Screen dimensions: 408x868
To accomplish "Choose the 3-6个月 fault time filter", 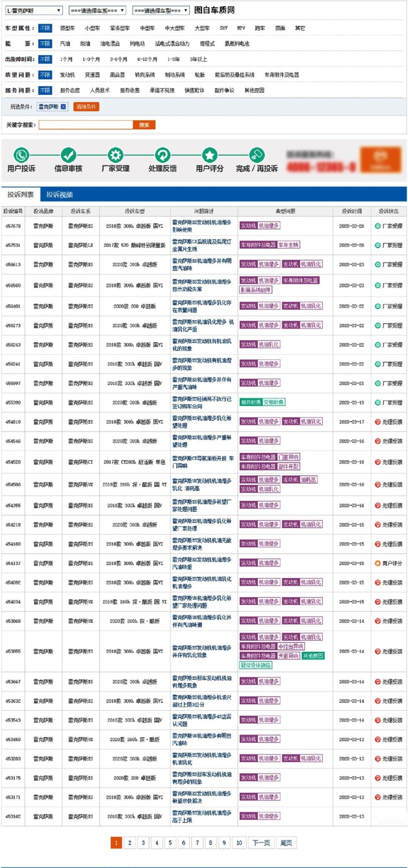I will pos(119,59).
